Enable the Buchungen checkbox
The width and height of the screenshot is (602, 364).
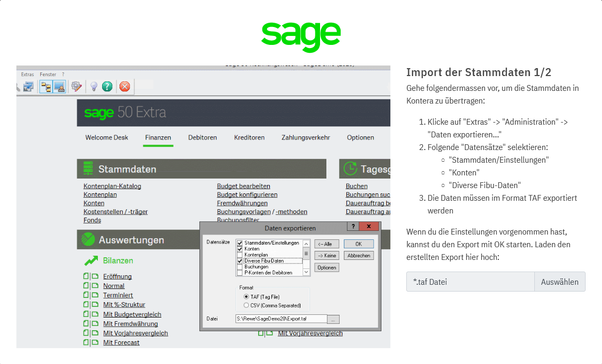coord(240,267)
